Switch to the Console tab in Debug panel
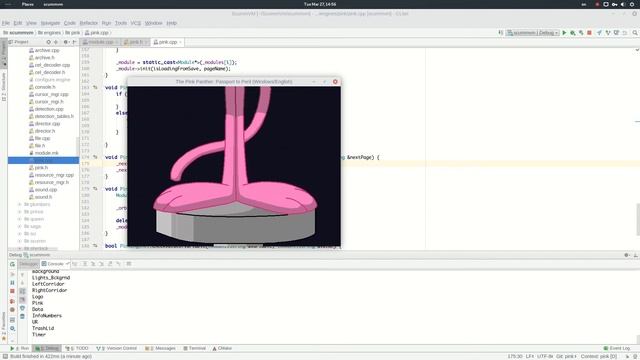Viewport: 640px width, 360px height. pos(55,264)
